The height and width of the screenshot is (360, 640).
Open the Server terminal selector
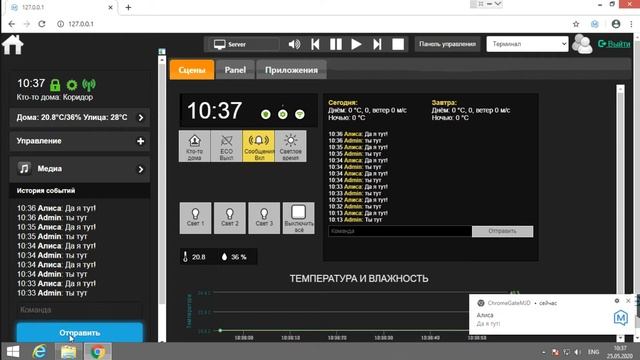(244, 44)
